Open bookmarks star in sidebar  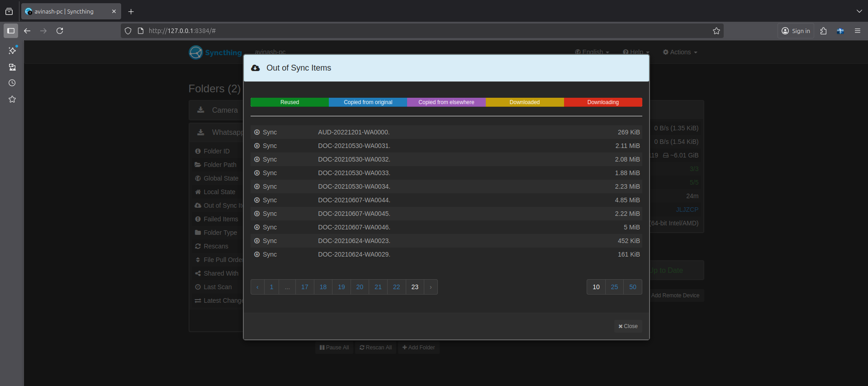click(12, 99)
